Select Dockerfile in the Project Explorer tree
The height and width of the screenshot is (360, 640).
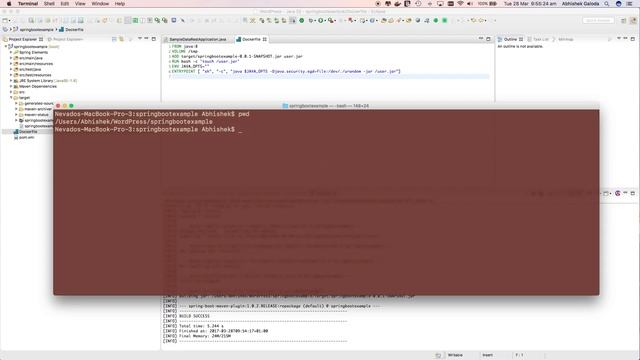tap(28, 132)
